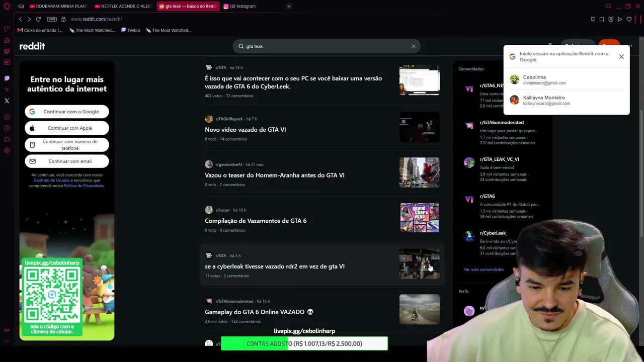Open the percent-sign deals icon in sidebar
The image size is (644, 362).
(7, 89)
